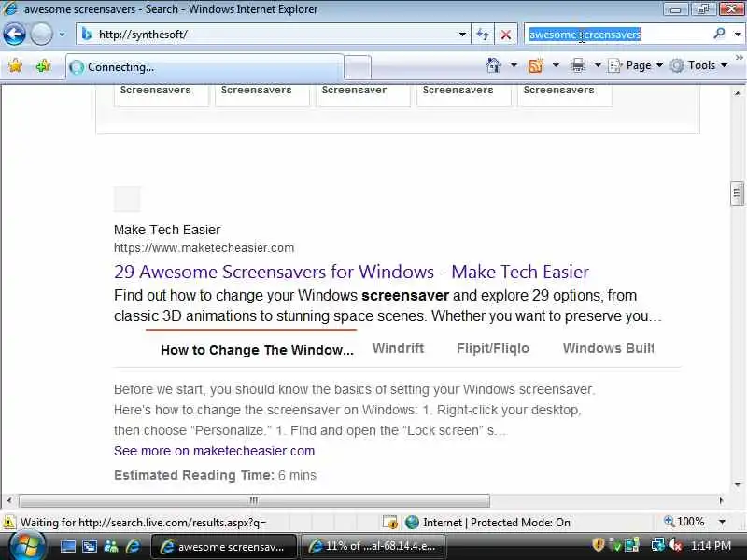Open the Windows Start orb

(x=27, y=546)
